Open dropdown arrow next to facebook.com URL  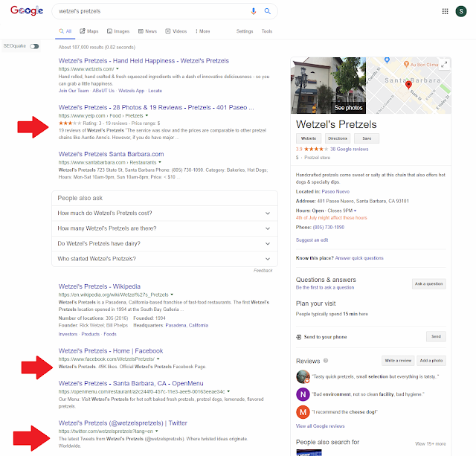click(x=158, y=359)
